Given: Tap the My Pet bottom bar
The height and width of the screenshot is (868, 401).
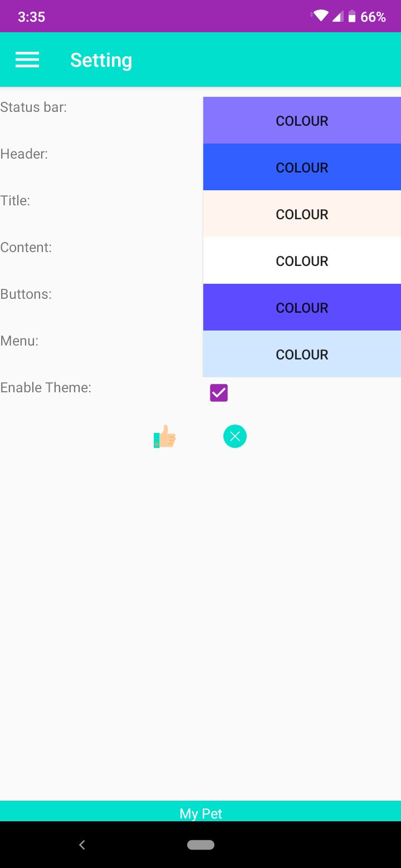Looking at the screenshot, I should coord(200,813).
